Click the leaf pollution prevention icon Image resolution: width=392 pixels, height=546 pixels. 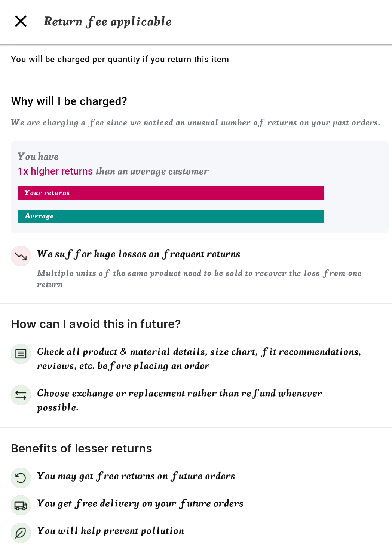pos(21,533)
